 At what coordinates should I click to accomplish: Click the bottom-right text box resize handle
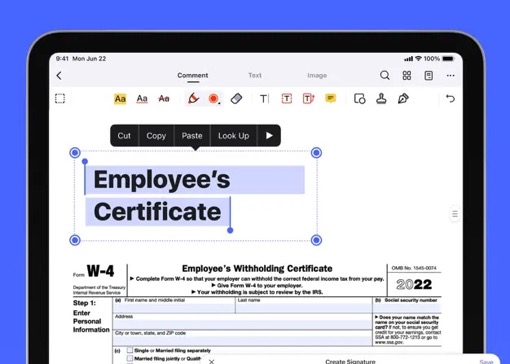pyautogui.click(x=316, y=240)
